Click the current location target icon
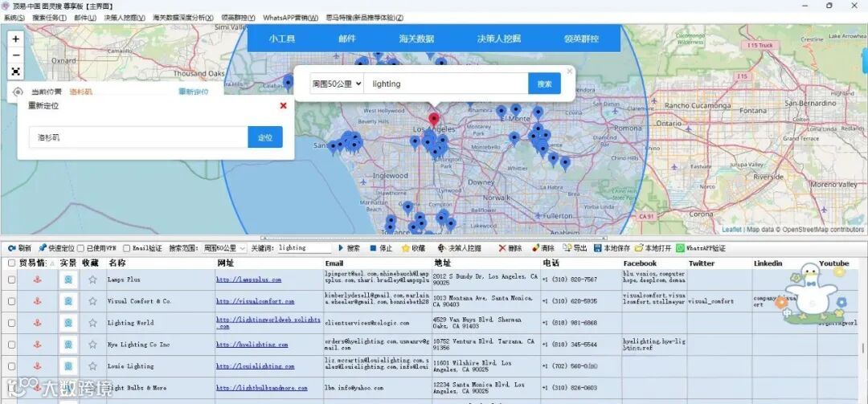Screen dimensions: 868x404 tap(18, 92)
